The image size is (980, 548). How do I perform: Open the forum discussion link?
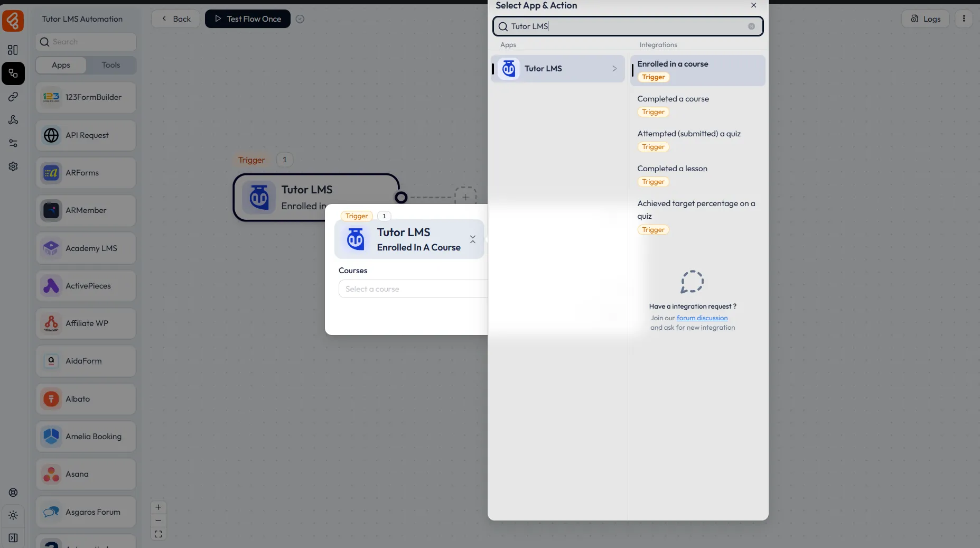point(702,318)
